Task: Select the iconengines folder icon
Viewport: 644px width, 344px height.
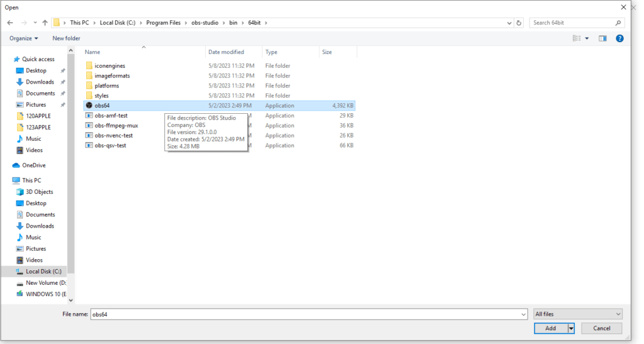Action: coord(89,65)
